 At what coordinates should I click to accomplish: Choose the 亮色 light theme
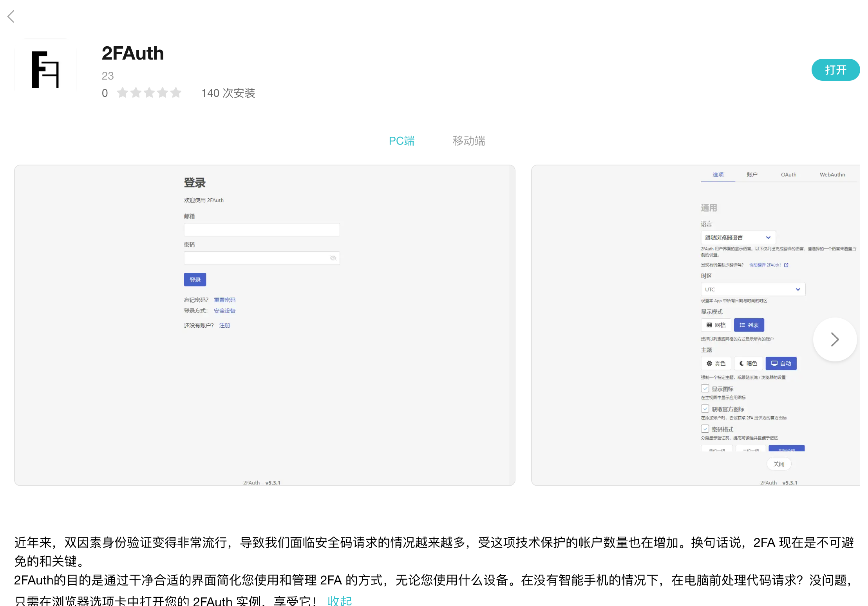pos(716,363)
